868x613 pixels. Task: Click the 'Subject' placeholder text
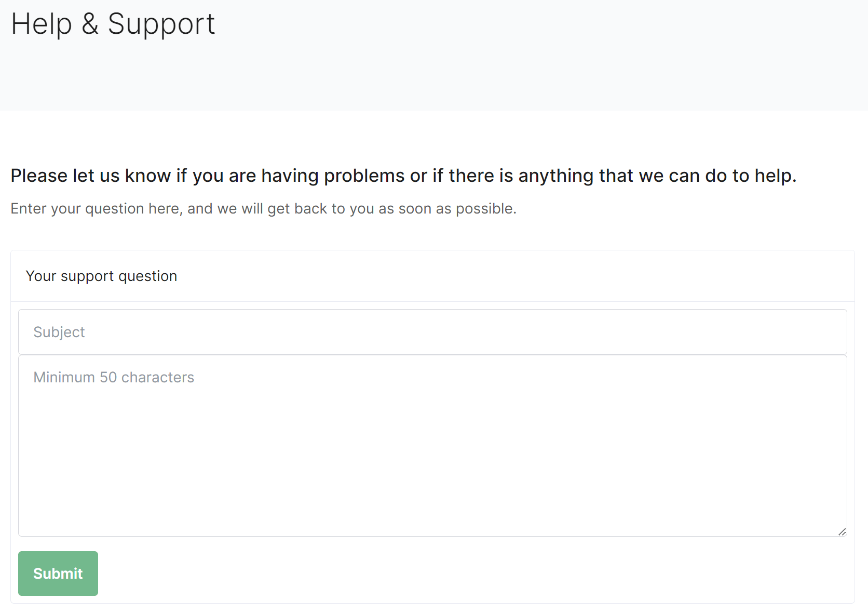pos(59,332)
